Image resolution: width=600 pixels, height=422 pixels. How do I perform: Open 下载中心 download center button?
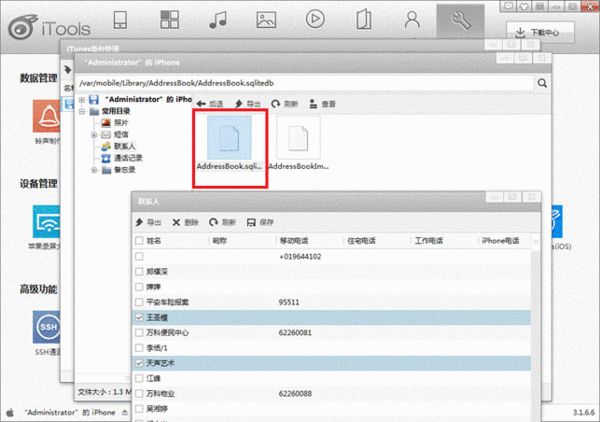[x=540, y=32]
